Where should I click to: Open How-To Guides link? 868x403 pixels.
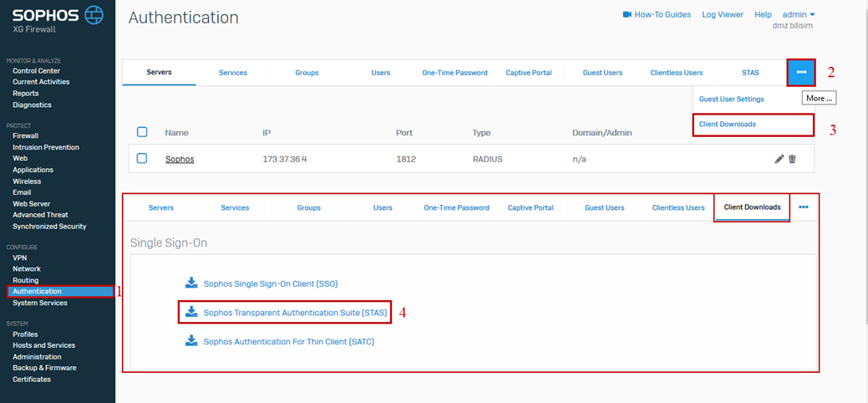click(x=662, y=15)
